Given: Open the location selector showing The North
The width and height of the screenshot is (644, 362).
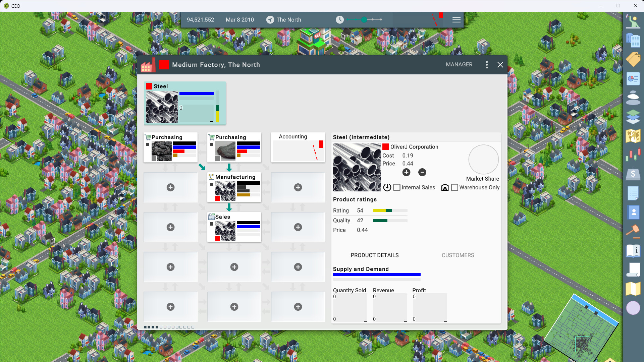Looking at the screenshot, I should coord(283,19).
